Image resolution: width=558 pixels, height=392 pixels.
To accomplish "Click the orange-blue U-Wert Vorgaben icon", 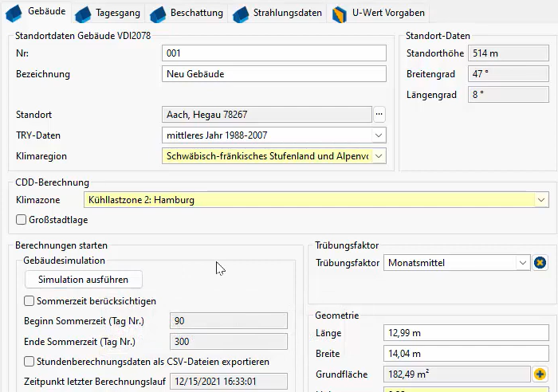I will [339, 14].
